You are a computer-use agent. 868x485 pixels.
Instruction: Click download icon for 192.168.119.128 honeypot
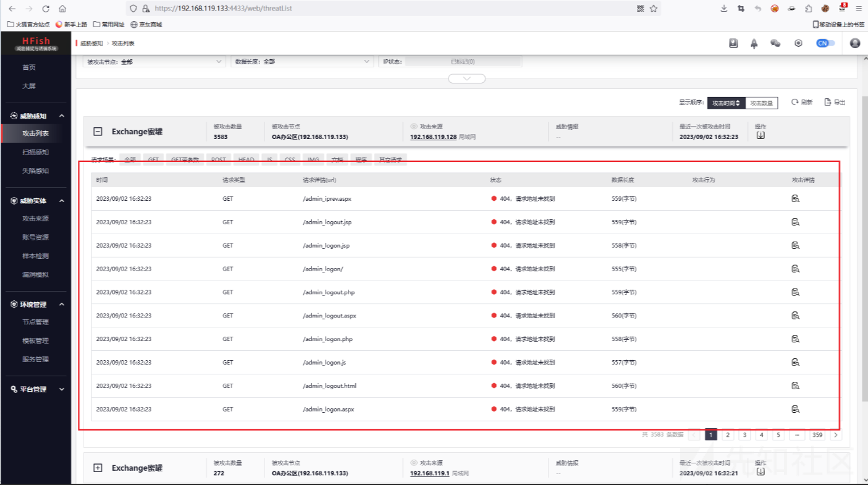(x=761, y=135)
